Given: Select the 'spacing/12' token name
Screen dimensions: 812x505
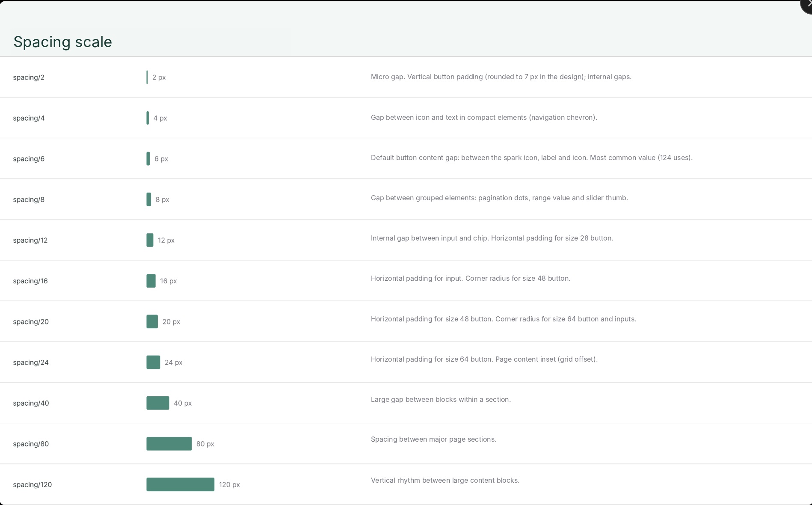Looking at the screenshot, I should pyautogui.click(x=30, y=240).
